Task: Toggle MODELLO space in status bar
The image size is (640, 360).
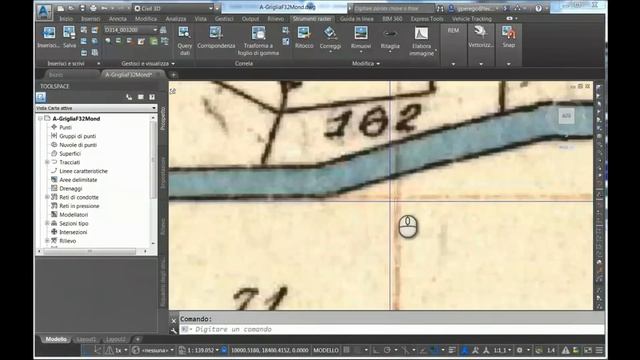Action: (x=326, y=350)
